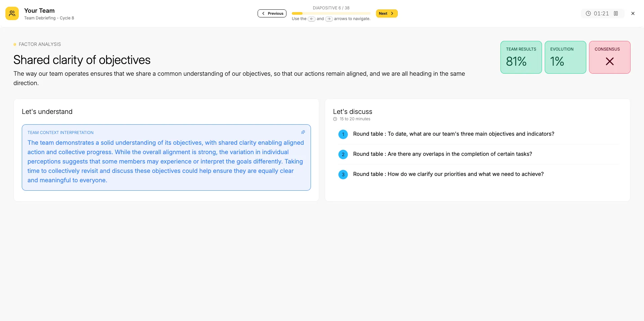Click the clock icon beside the 01:21 timer
This screenshot has width=644, height=321.
pyautogui.click(x=588, y=13)
